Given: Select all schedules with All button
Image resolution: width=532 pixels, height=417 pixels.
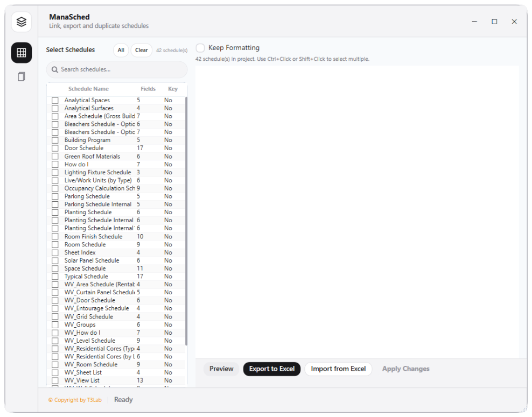Looking at the screenshot, I should point(121,50).
